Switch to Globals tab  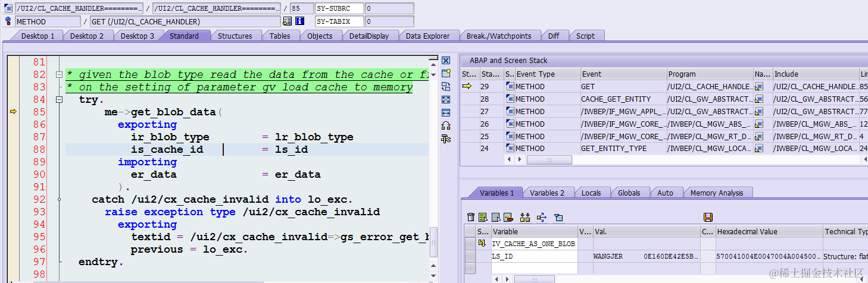pyautogui.click(x=629, y=193)
